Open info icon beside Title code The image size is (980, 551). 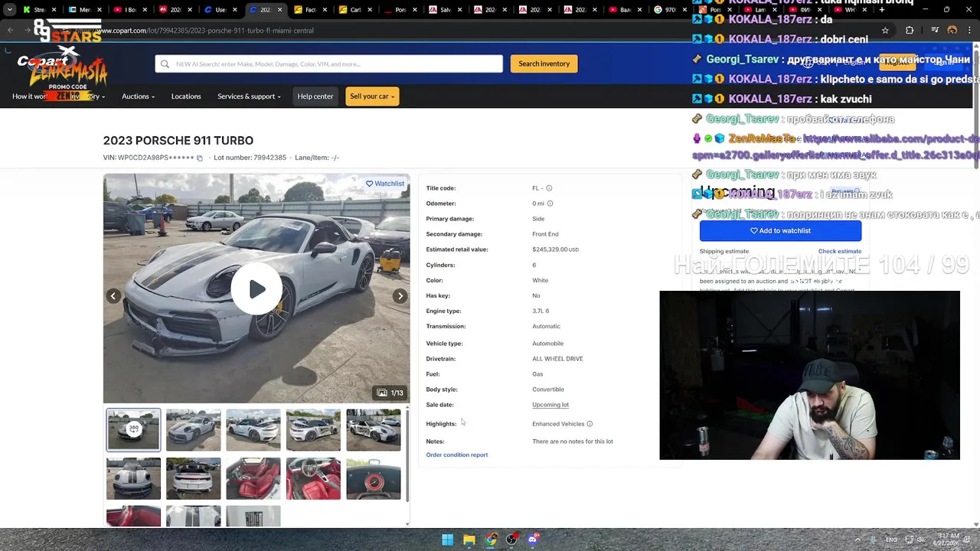click(549, 188)
